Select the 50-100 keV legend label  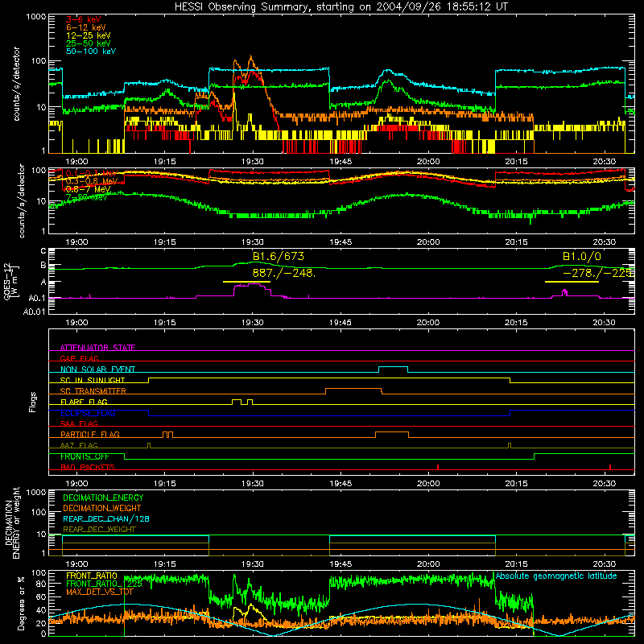(91, 51)
